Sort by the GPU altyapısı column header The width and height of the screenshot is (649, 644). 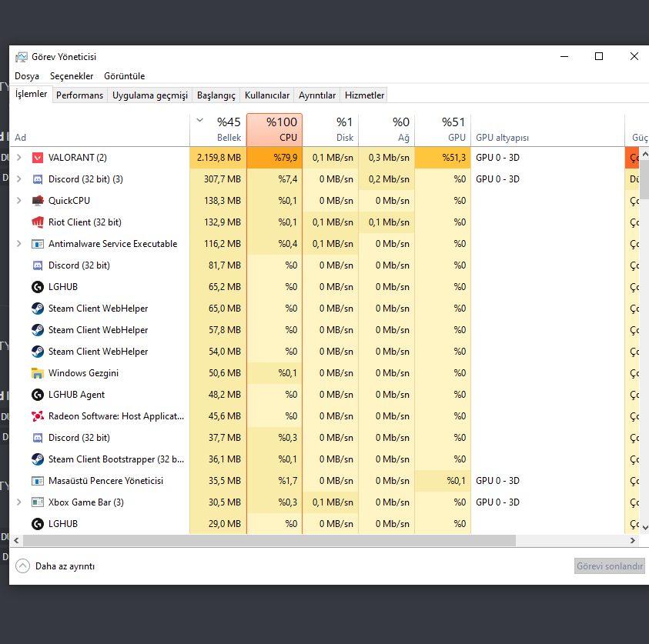click(547, 130)
